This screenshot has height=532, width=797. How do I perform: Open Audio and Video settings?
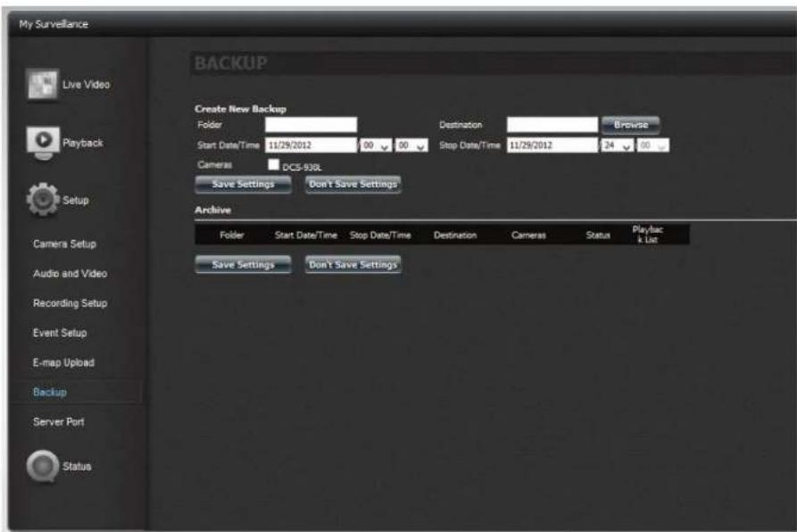coord(70,273)
